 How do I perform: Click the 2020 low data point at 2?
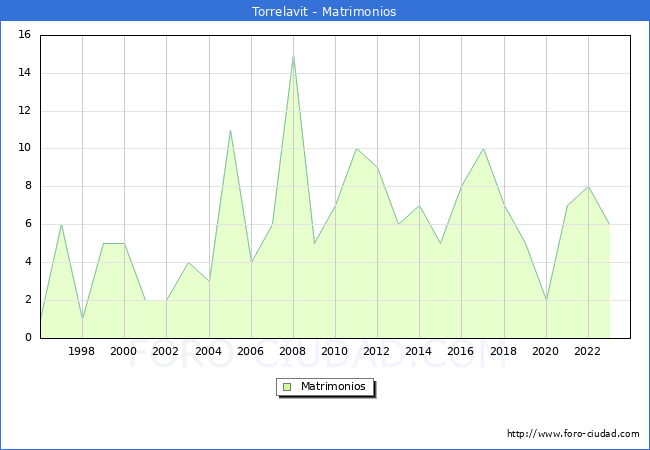tap(547, 300)
